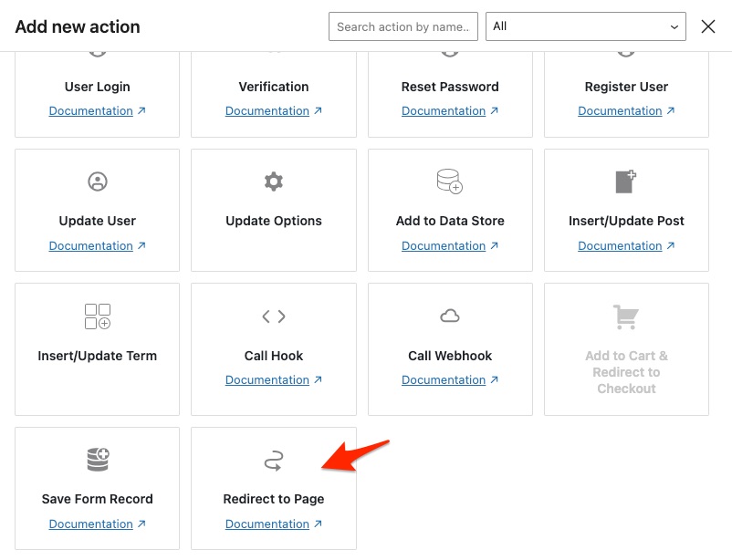732x560 pixels.
Task: Open the All category filter dropdown
Action: tap(586, 26)
